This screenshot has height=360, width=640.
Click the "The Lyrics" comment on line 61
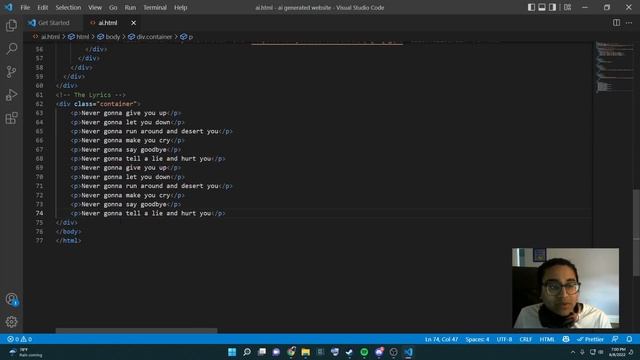point(91,95)
